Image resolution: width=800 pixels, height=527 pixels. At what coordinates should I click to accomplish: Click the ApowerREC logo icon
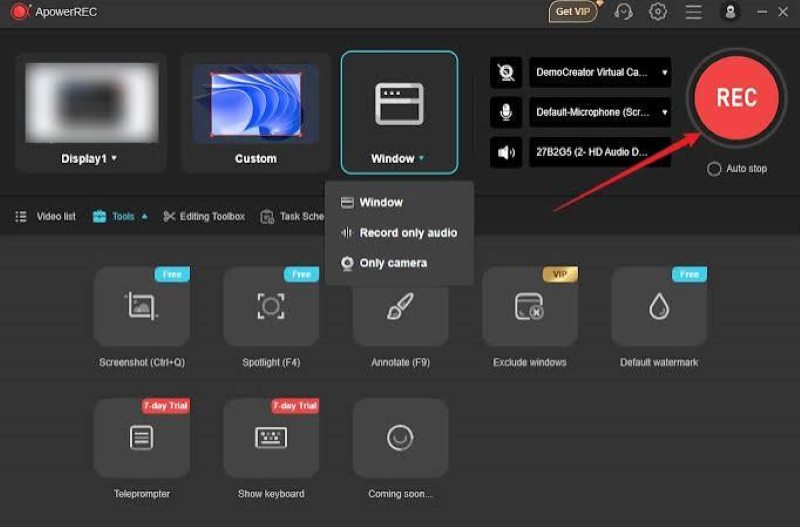click(x=19, y=11)
